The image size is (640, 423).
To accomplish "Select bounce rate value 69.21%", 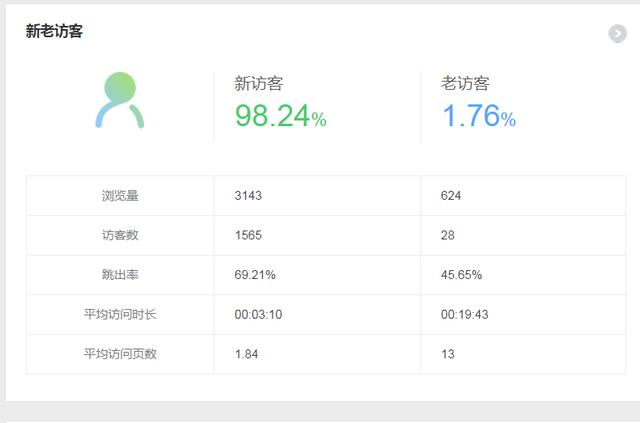I will click(255, 275).
